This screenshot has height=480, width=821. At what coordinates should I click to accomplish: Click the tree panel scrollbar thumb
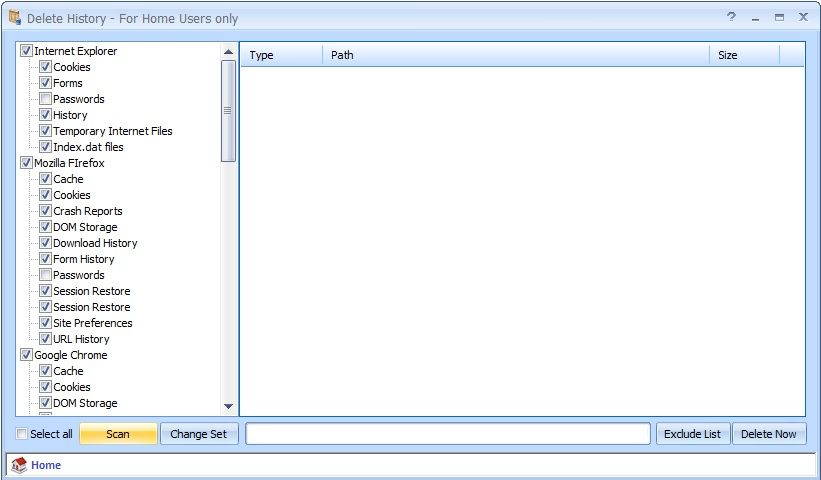(228, 111)
